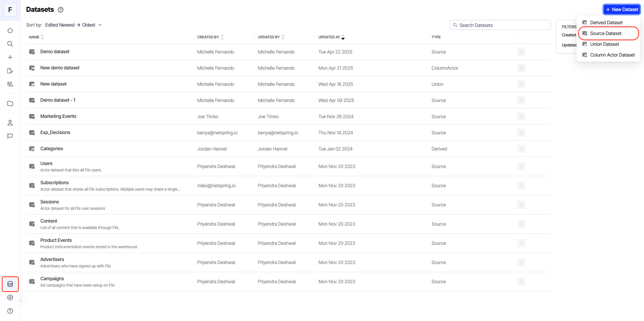Image resolution: width=644 pixels, height=321 pixels.
Task: Open the kebab menu on Marketing Events row
Action: (x=521, y=116)
